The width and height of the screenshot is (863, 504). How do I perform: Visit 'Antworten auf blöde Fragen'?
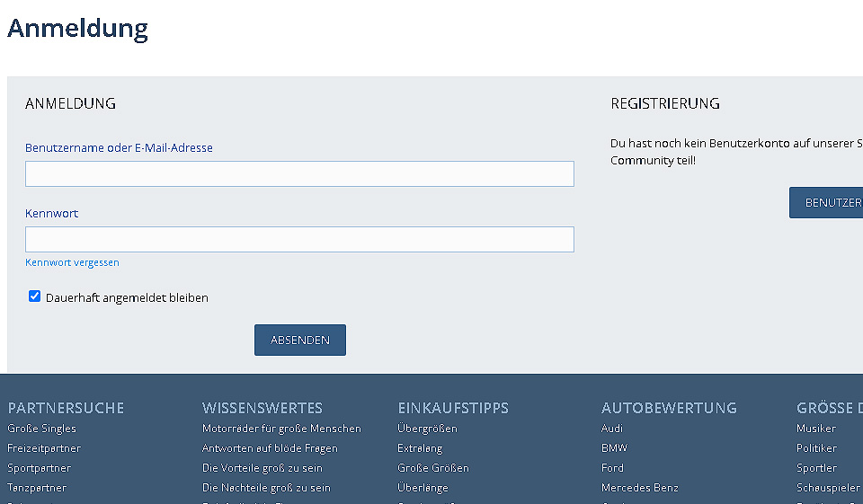point(270,448)
